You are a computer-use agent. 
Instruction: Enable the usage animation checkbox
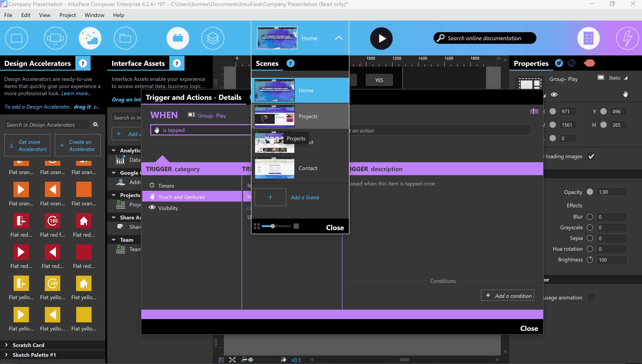pos(591,297)
